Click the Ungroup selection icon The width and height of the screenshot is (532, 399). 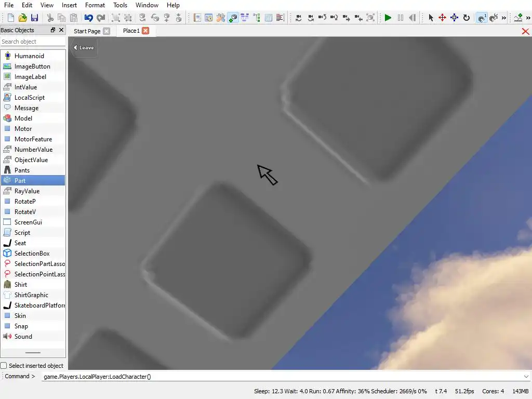128,18
